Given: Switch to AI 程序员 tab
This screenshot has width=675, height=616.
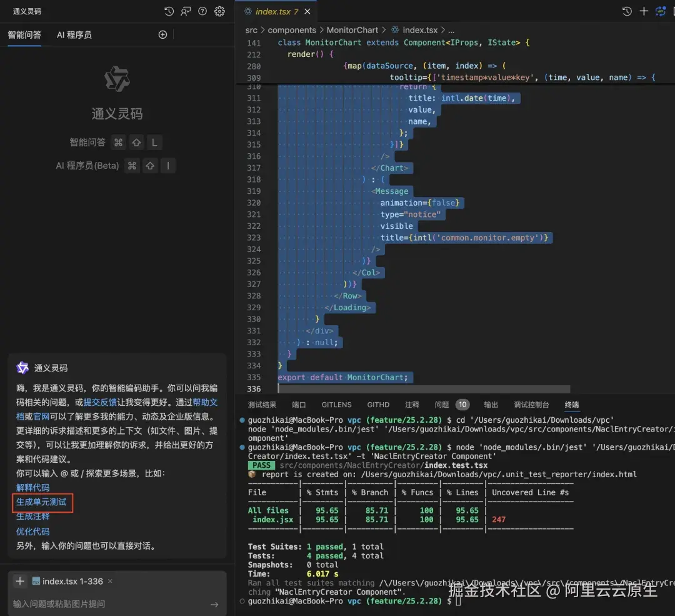Looking at the screenshot, I should [74, 35].
